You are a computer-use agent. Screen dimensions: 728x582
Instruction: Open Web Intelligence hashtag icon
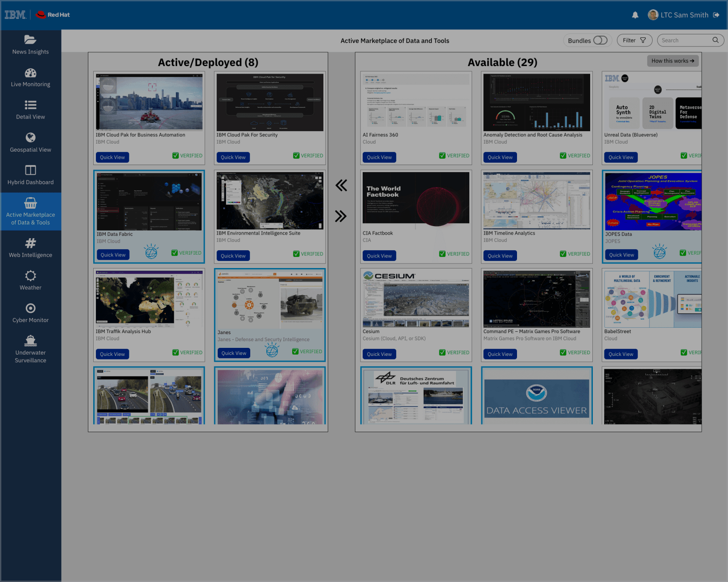tap(30, 243)
